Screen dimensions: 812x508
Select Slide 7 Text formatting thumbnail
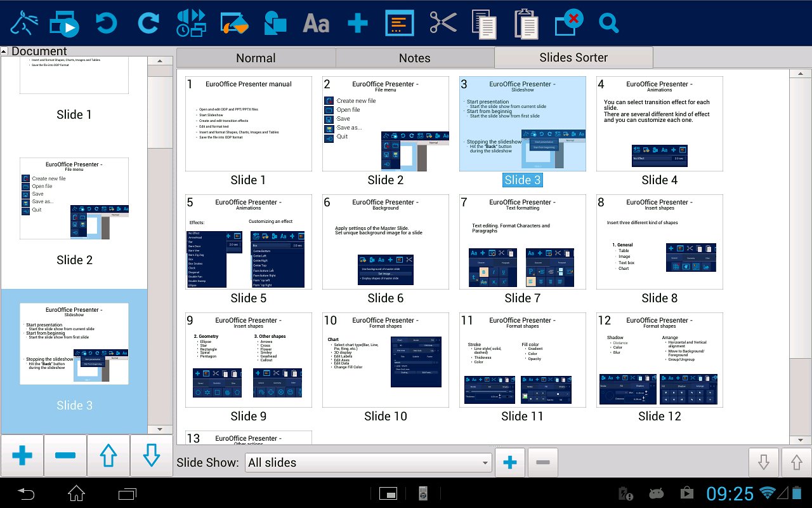coord(523,242)
